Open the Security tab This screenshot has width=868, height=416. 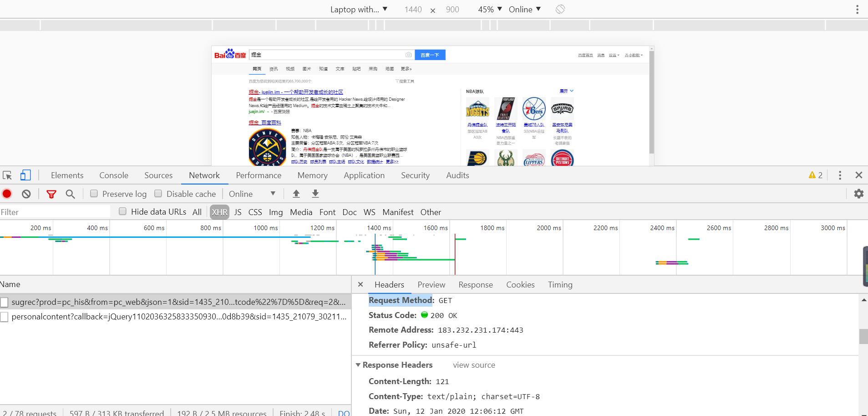(x=415, y=175)
